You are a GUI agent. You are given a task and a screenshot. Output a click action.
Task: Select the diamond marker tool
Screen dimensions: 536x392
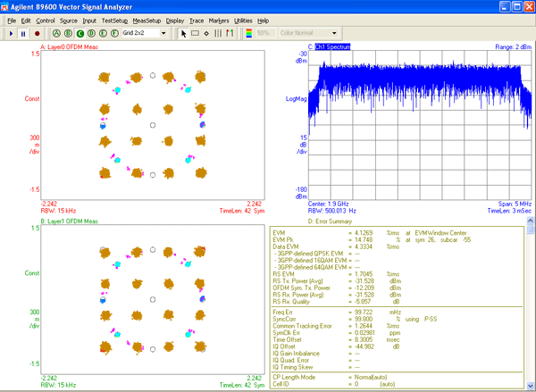coord(206,34)
